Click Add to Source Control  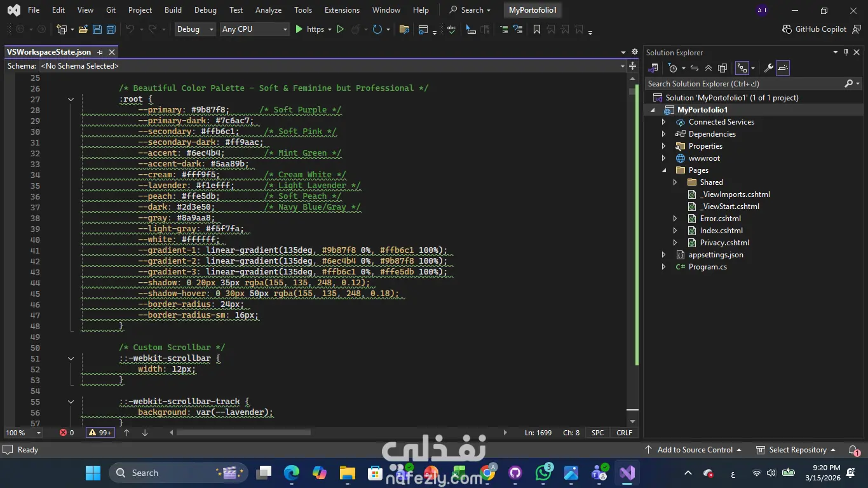(693, 450)
